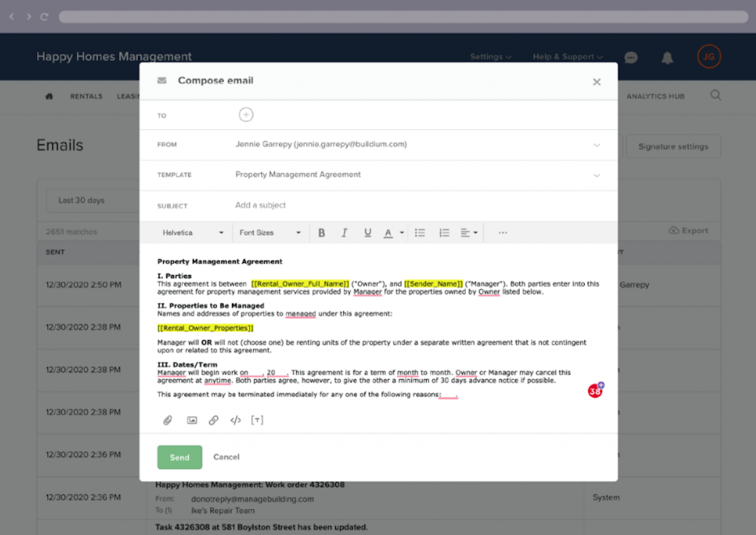Expand the Font Sizes dropdown
The height and width of the screenshot is (535, 756).
[x=270, y=233]
